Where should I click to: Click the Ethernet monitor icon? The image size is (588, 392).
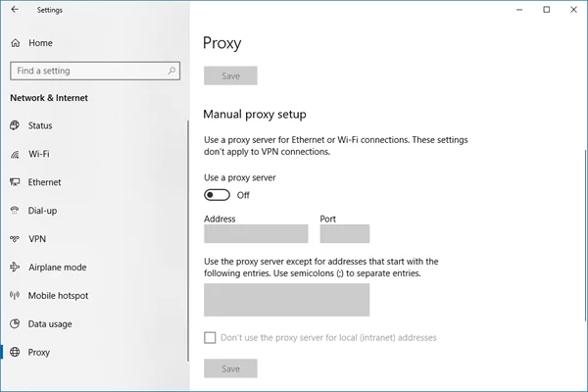click(x=15, y=182)
